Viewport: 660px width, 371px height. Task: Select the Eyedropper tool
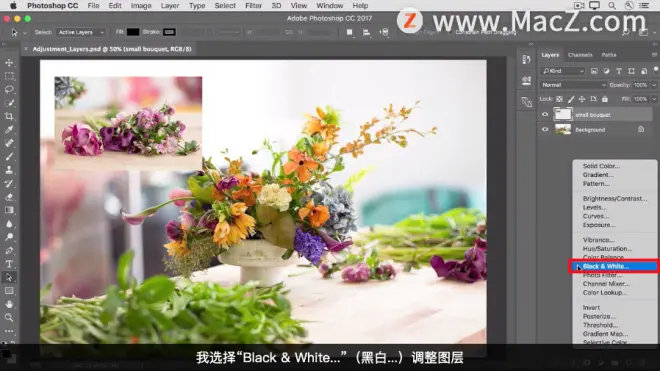pyautogui.click(x=9, y=130)
